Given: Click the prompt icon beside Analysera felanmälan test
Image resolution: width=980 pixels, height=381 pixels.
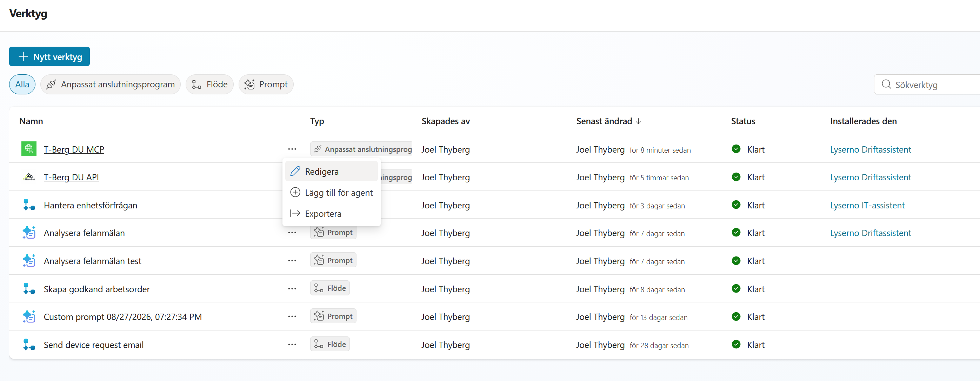Looking at the screenshot, I should [x=29, y=261].
